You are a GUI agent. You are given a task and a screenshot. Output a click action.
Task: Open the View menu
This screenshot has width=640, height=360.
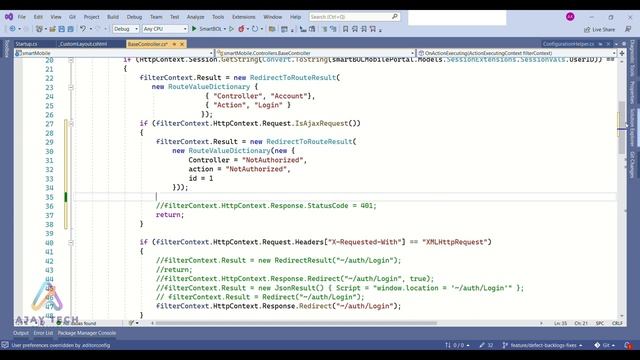(x=56, y=17)
